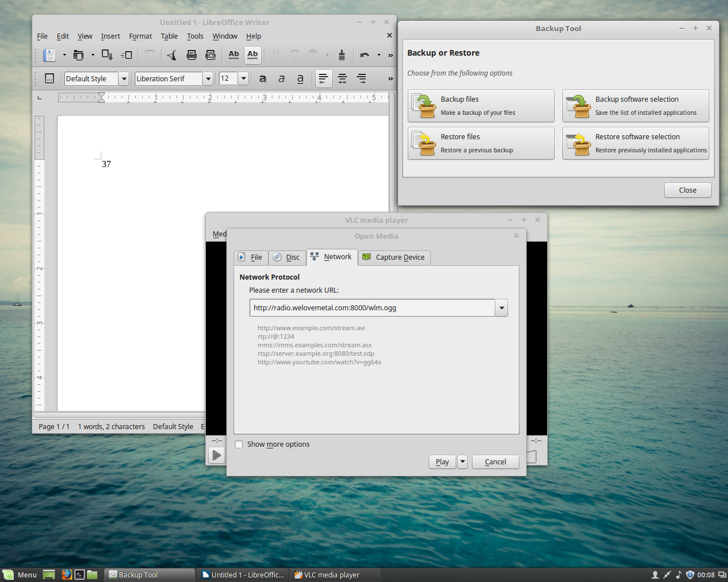Toggle Underline formatting in Writer

click(300, 78)
